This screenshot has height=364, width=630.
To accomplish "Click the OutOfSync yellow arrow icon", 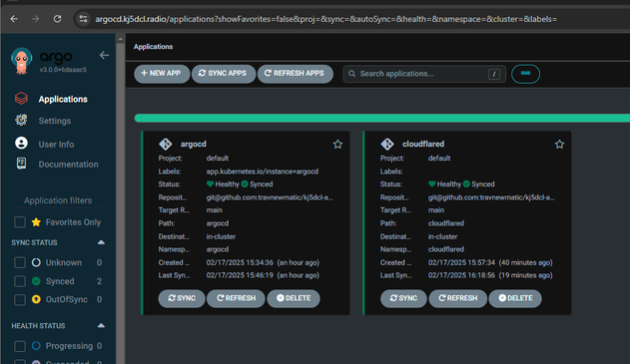I will pos(36,299).
